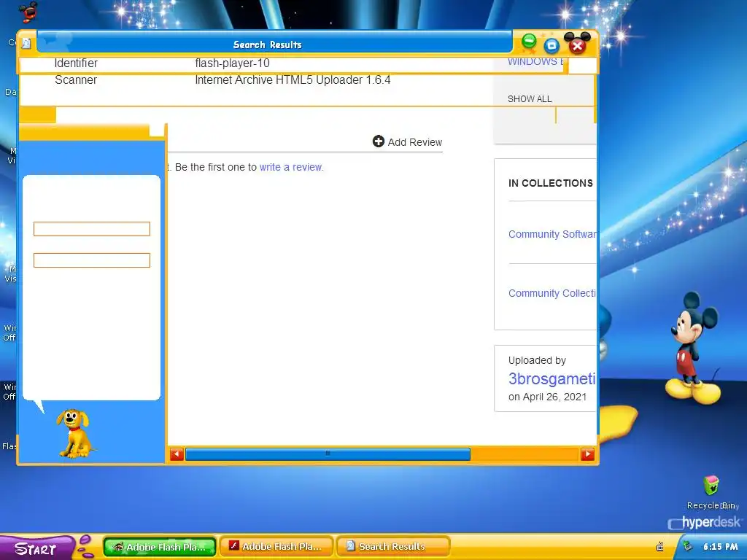Click the Internet Archive HTML5 Uploader 1.6.4 text
Image resolution: width=747 pixels, height=560 pixels.
tap(293, 80)
